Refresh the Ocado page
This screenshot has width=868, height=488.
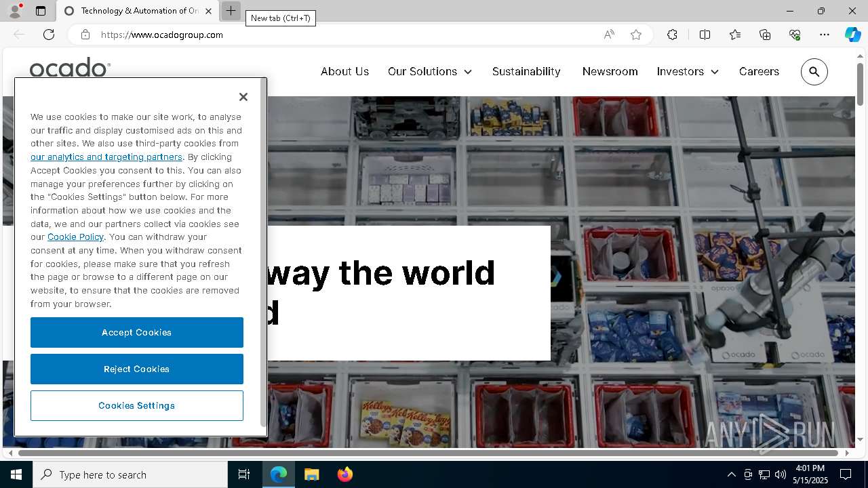(49, 35)
